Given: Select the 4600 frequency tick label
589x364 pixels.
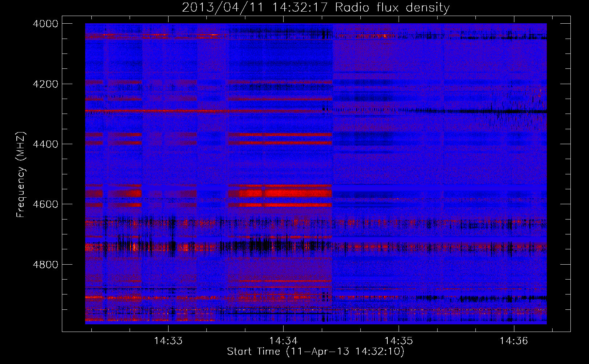Looking at the screenshot, I should tap(46, 204).
